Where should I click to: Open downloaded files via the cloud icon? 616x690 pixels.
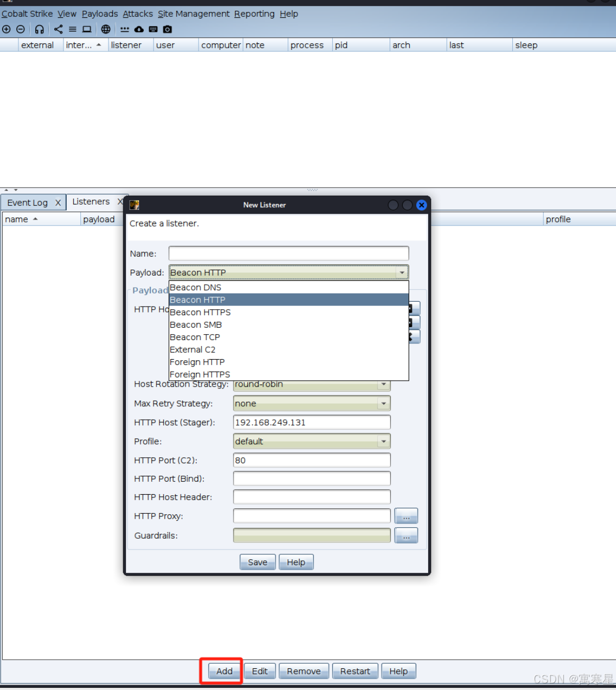point(139,29)
